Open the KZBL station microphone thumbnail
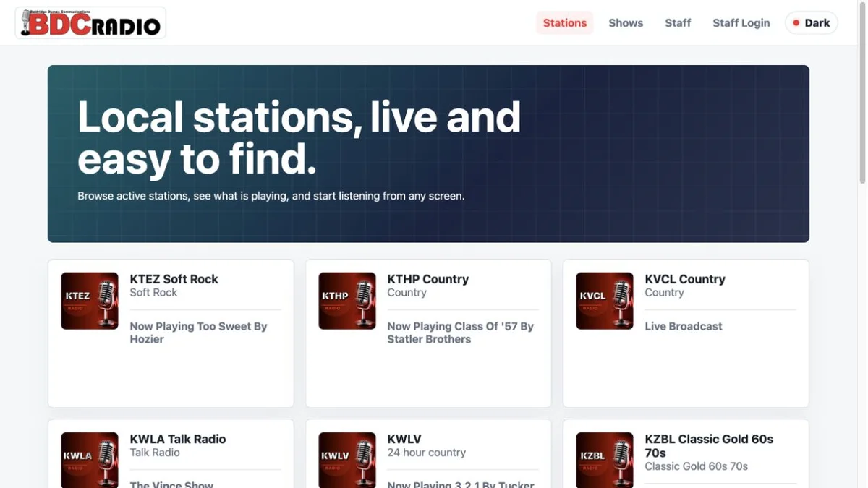Screen dimensions: 868x488 pos(605,460)
